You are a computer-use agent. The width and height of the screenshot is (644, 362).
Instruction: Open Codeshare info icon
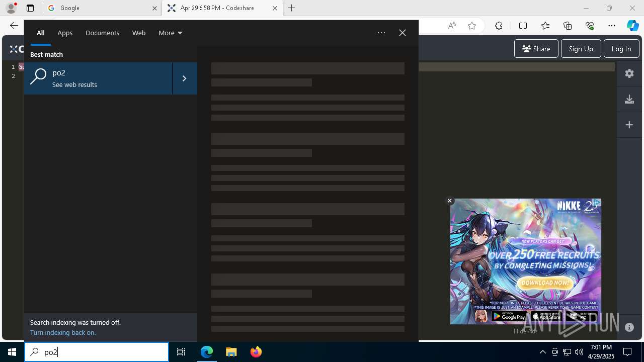coord(629,327)
